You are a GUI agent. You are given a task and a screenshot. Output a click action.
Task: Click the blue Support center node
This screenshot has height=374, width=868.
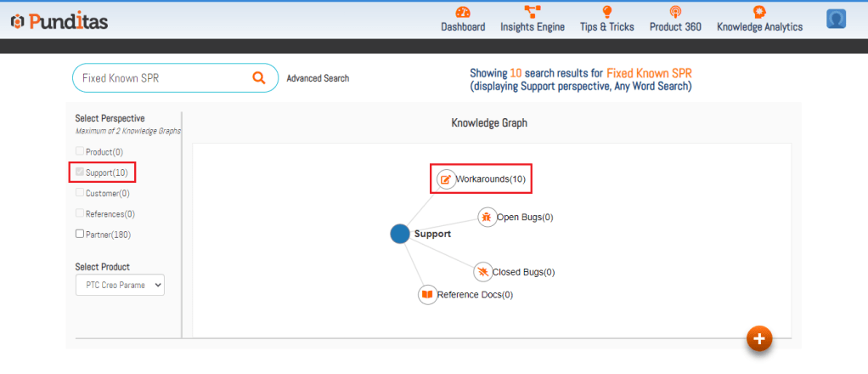pyautogui.click(x=400, y=234)
